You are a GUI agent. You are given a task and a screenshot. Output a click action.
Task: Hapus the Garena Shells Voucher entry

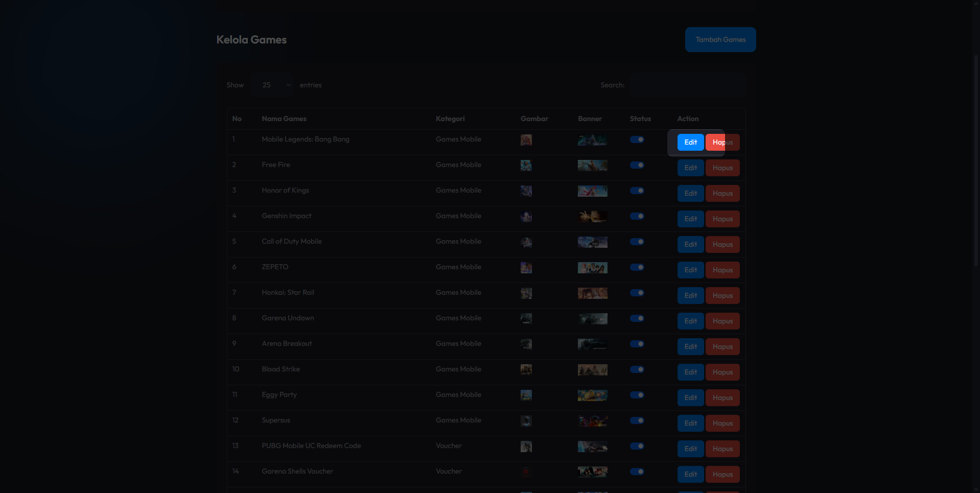[722, 474]
